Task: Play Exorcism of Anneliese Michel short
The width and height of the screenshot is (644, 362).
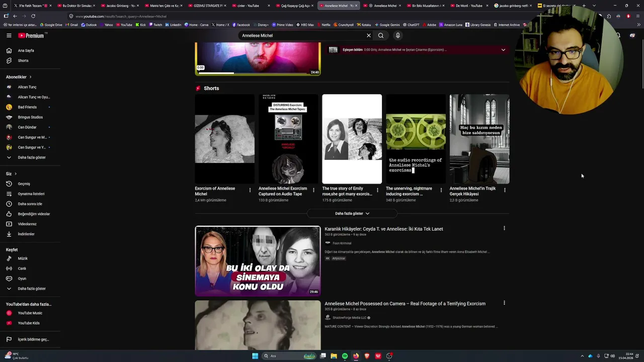Action: (225, 139)
